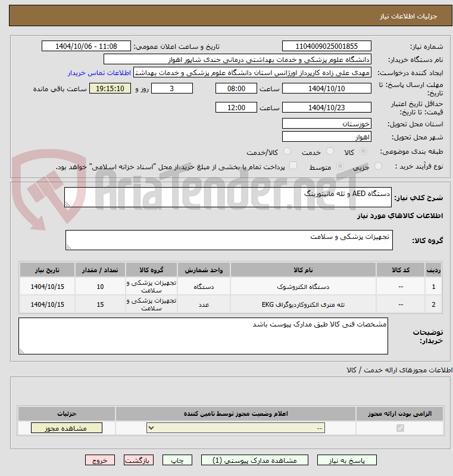Viewport: 453px width, 476px height.
Task: Click unit عدد in row 2
Action: [204, 304]
